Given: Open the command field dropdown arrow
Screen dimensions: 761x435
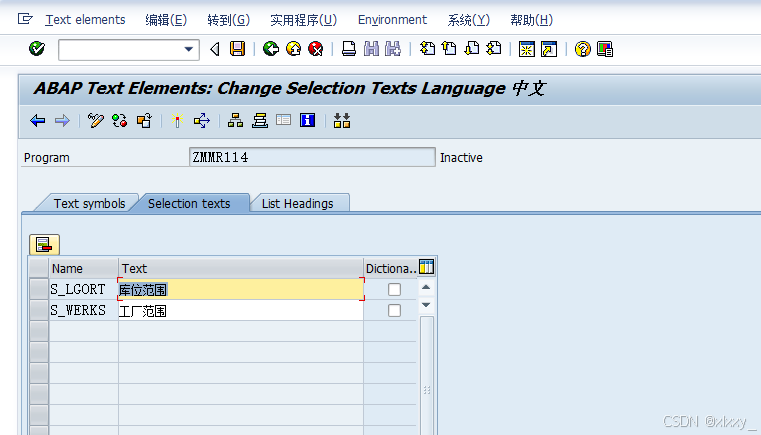Looking at the screenshot, I should pyautogui.click(x=189, y=49).
